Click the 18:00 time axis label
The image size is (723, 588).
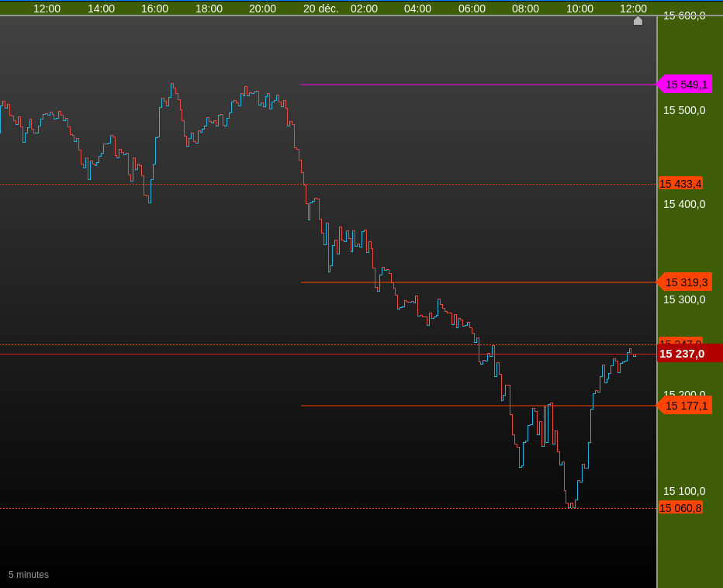(209, 9)
